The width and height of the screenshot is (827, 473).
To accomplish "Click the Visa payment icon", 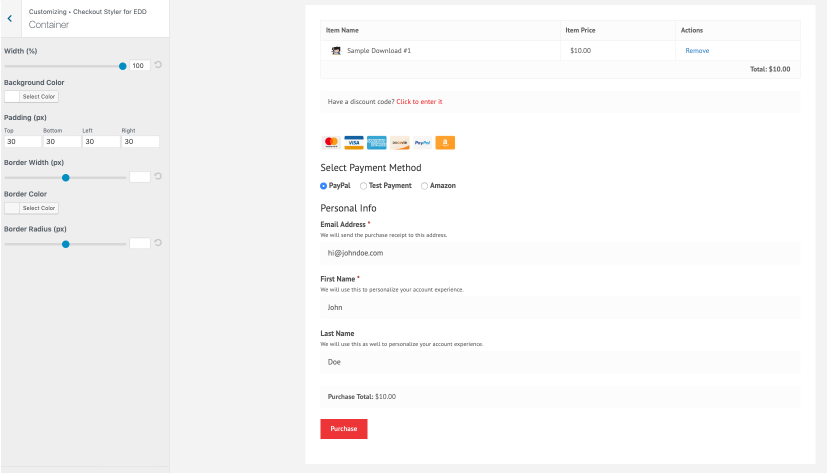I will (x=354, y=142).
